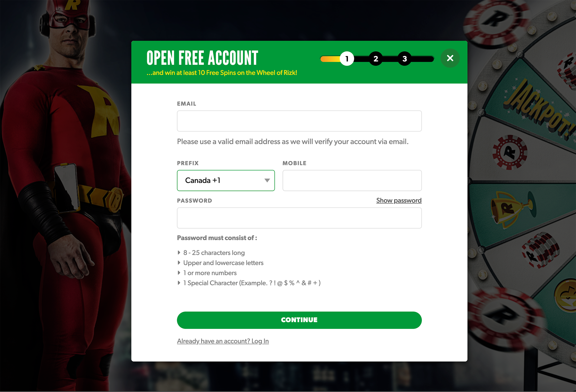Click the 1 or more numbers bullet arrow

(x=179, y=273)
